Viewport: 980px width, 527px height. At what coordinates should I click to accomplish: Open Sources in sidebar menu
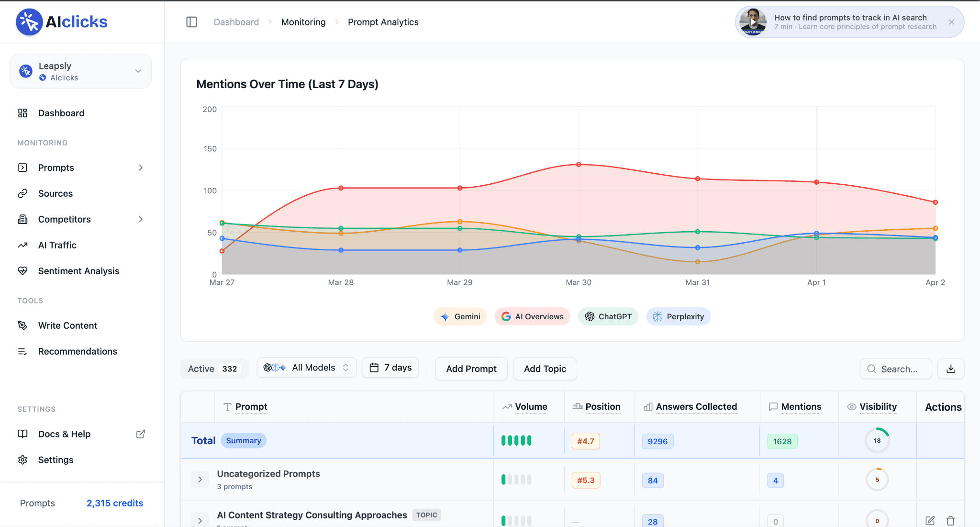tap(56, 193)
